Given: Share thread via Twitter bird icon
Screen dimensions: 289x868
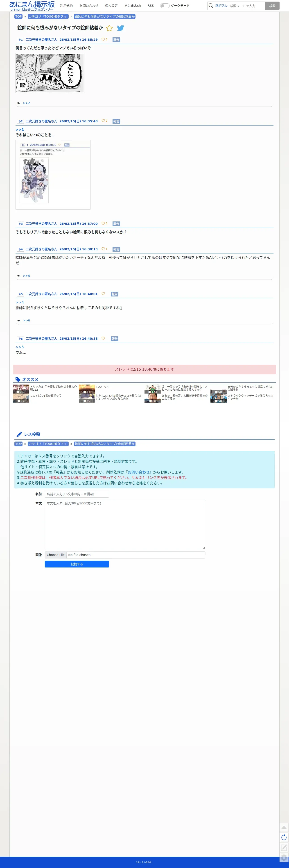Looking at the screenshot, I should tap(121, 28).
